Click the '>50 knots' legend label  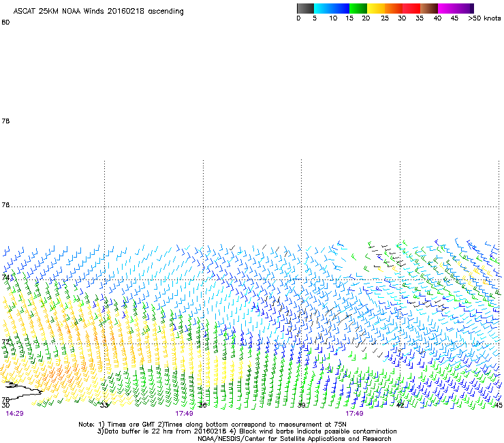click(484, 18)
